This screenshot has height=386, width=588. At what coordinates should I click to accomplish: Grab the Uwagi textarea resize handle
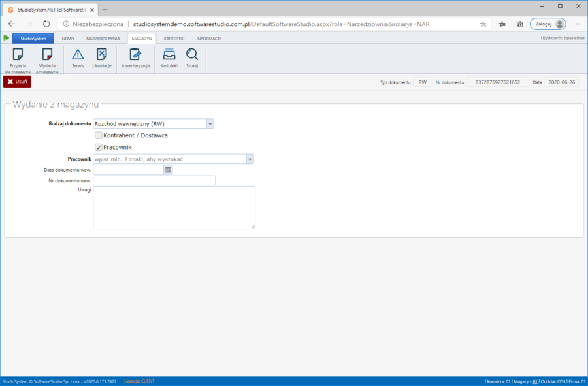pos(253,227)
